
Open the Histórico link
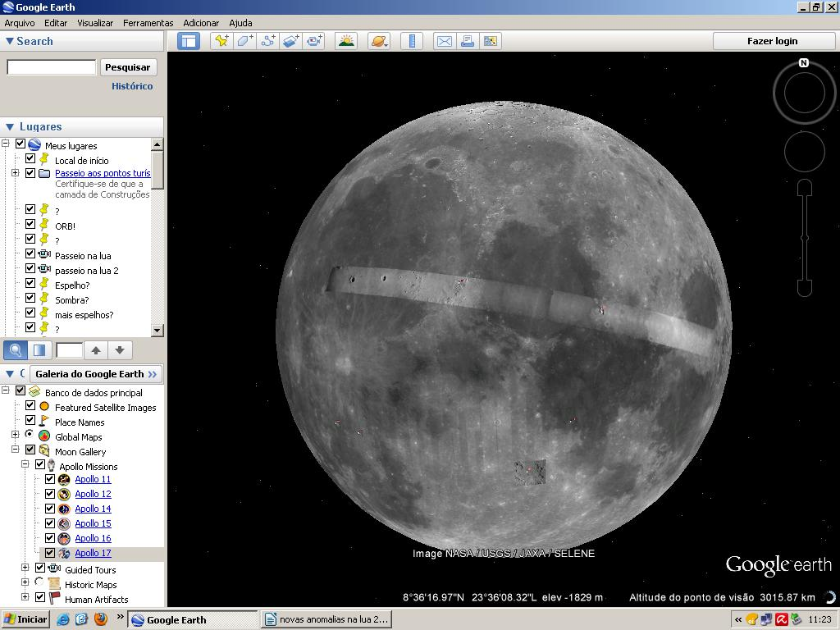click(x=132, y=86)
